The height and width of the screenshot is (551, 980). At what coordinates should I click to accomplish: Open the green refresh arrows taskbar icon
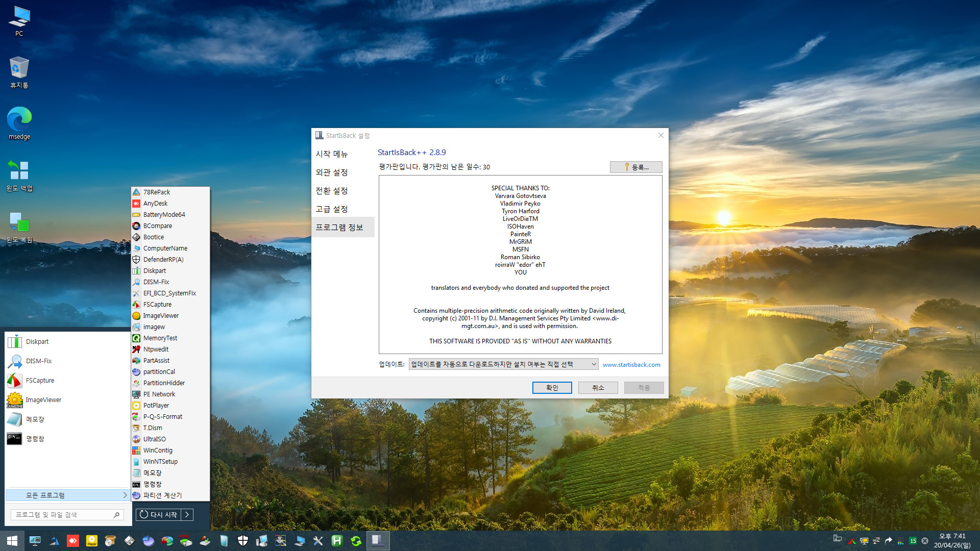(356, 541)
